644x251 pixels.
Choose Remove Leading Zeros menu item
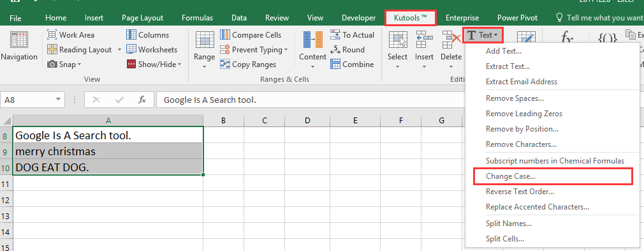click(x=552, y=114)
